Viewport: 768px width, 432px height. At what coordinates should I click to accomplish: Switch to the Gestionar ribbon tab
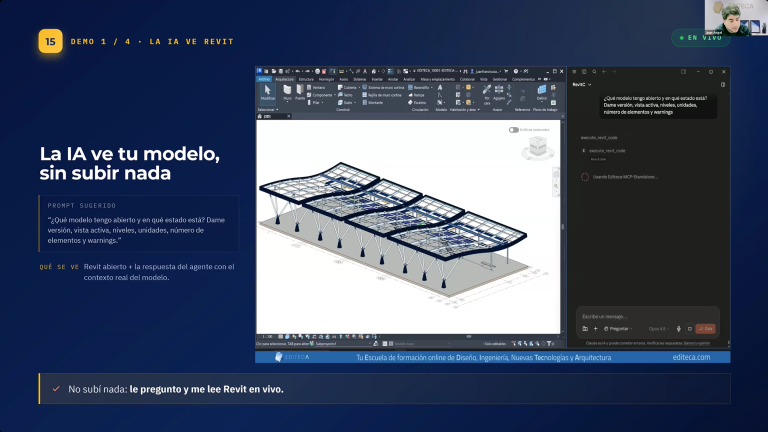tap(500, 79)
